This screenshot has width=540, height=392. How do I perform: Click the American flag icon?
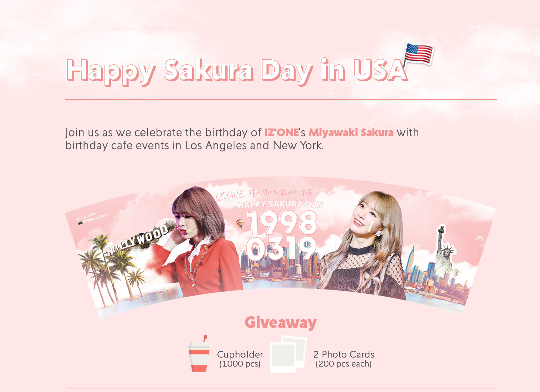coord(418,55)
